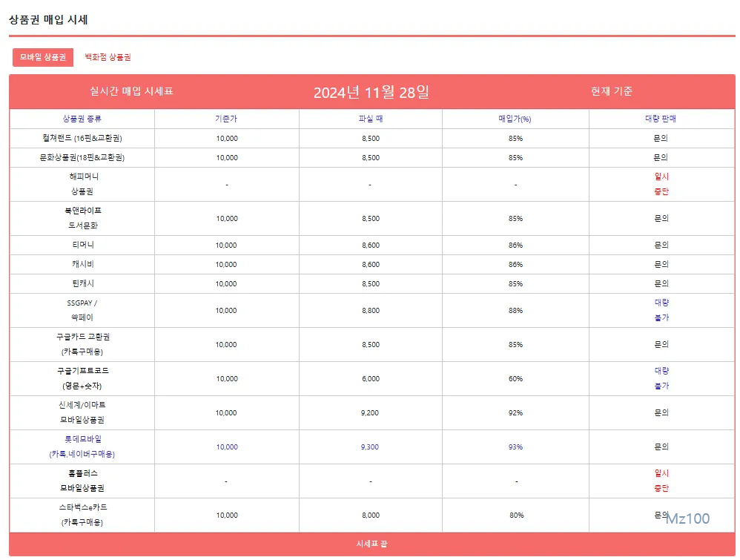Image resolution: width=740 pixels, height=560 pixels.
Task: Click the 신세계/이마트 모바일상품권 row name
Action: (82, 412)
